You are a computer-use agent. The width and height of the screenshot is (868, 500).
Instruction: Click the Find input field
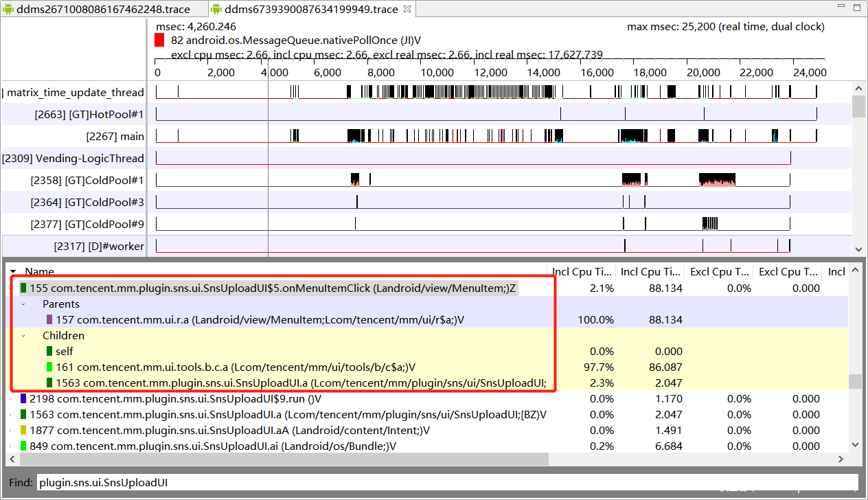point(446,482)
